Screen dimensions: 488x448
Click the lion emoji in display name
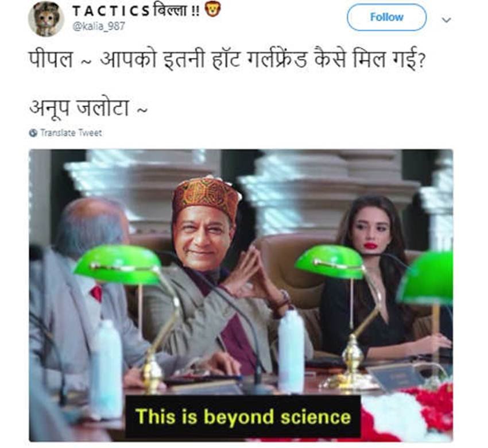tap(213, 9)
